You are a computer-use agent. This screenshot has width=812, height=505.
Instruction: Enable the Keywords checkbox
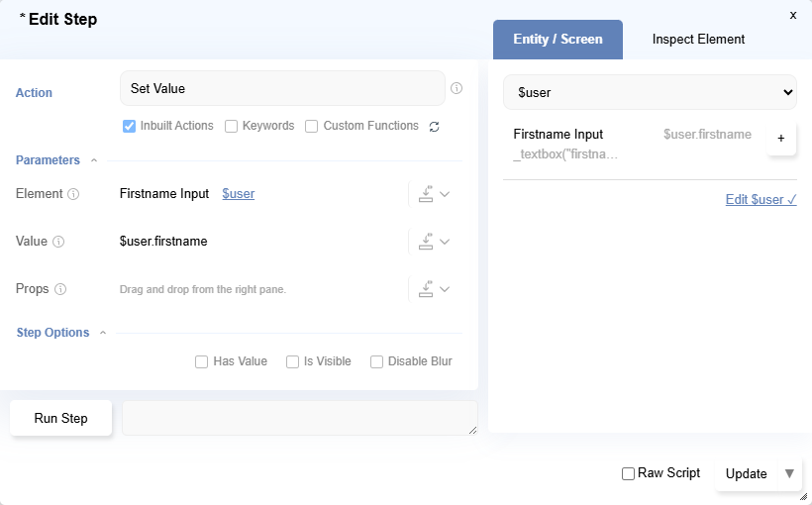point(231,126)
